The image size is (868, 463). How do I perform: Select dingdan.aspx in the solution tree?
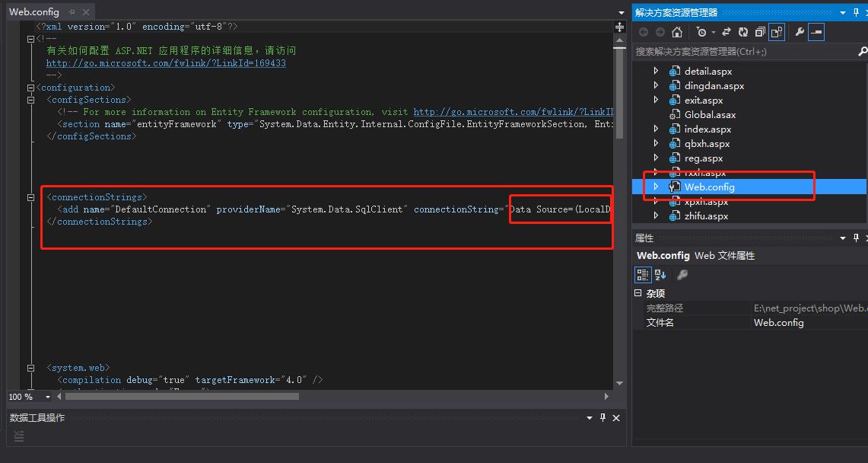tap(714, 86)
